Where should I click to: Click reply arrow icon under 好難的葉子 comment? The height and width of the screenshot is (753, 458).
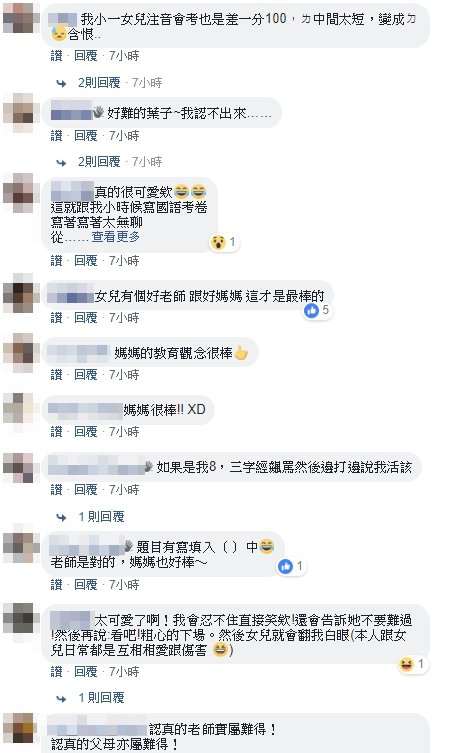(x=61, y=162)
